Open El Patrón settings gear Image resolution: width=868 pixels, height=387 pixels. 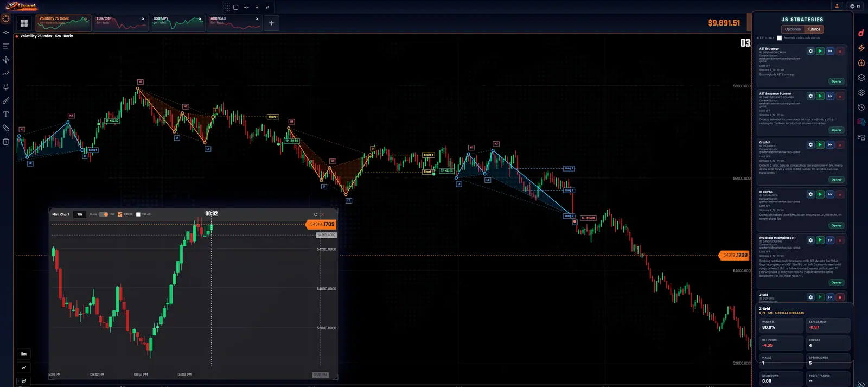point(810,194)
